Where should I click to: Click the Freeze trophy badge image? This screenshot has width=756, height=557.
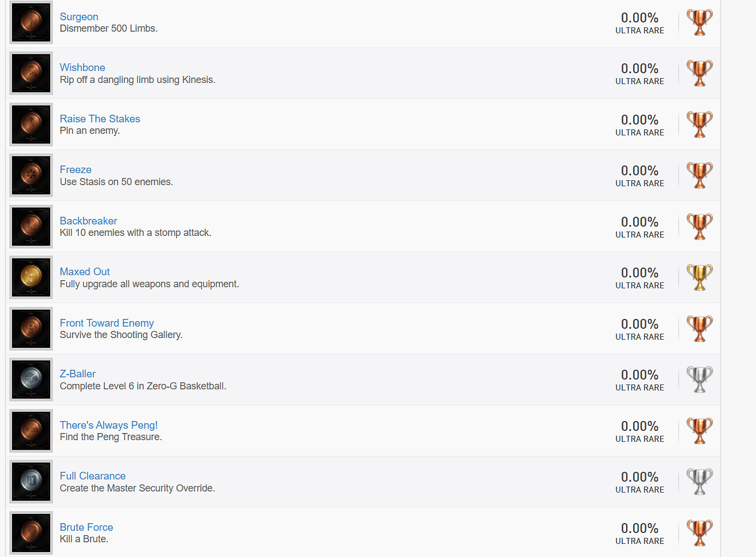pyautogui.click(x=31, y=175)
